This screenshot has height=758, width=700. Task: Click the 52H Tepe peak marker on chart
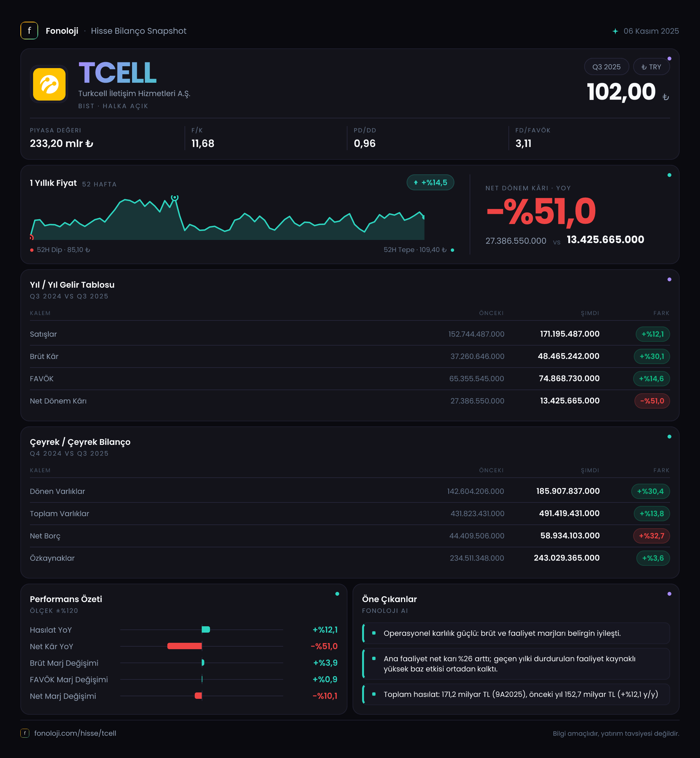pos(175,197)
